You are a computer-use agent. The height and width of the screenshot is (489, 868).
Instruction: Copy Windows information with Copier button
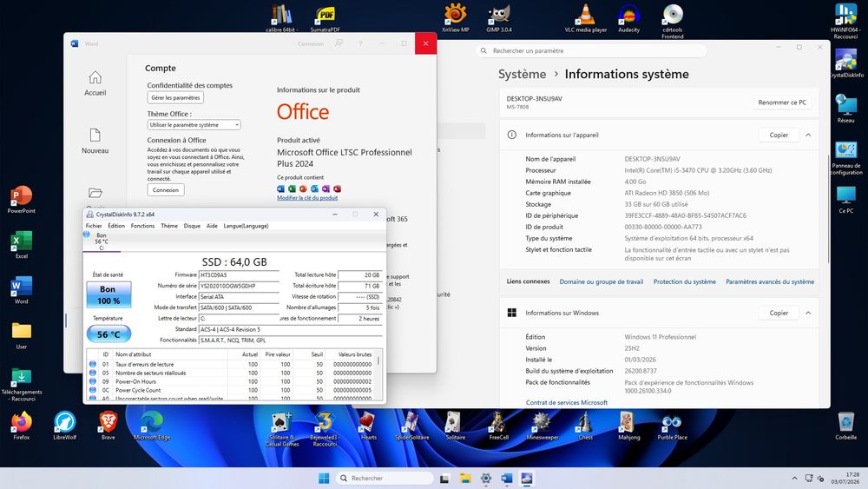pyautogui.click(x=779, y=313)
